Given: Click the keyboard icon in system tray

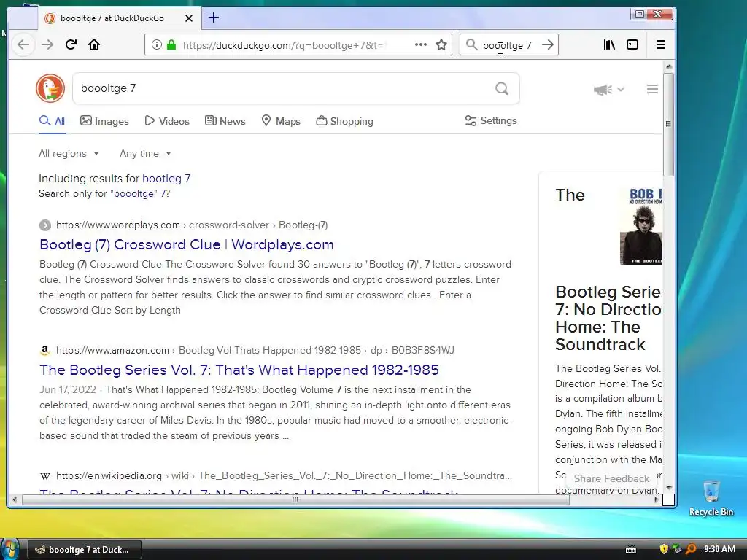Looking at the screenshot, I should (631, 550).
